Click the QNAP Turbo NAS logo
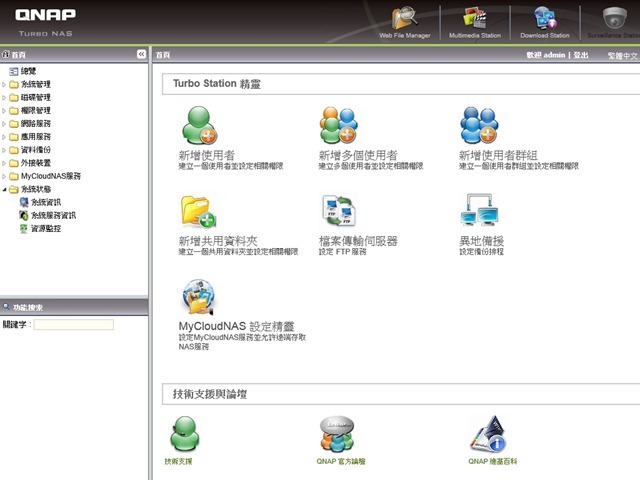This screenshot has height=480, width=640. [45, 23]
